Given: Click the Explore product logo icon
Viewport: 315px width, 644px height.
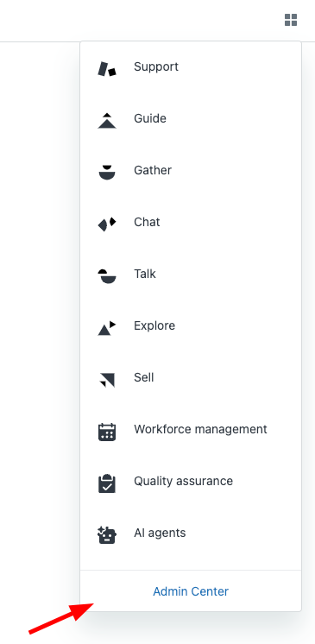Looking at the screenshot, I should click(107, 328).
